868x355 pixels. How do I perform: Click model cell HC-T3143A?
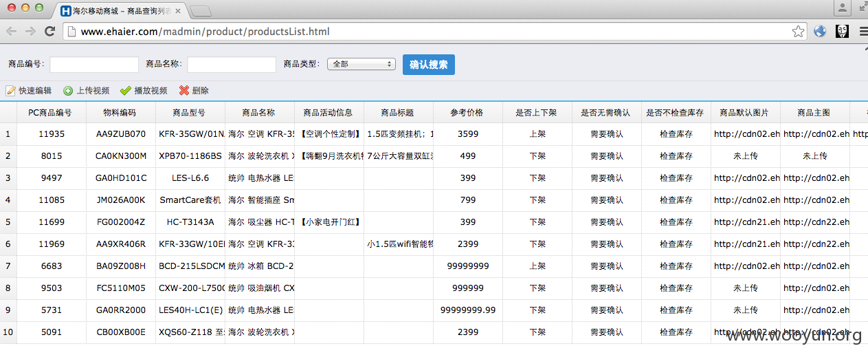[190, 222]
